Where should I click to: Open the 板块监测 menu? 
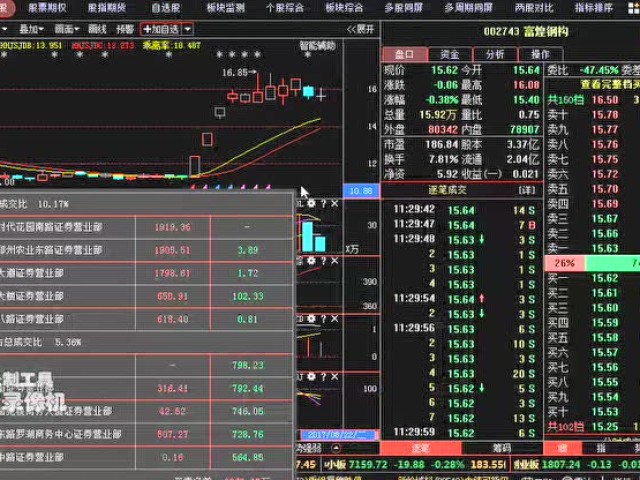point(225,8)
